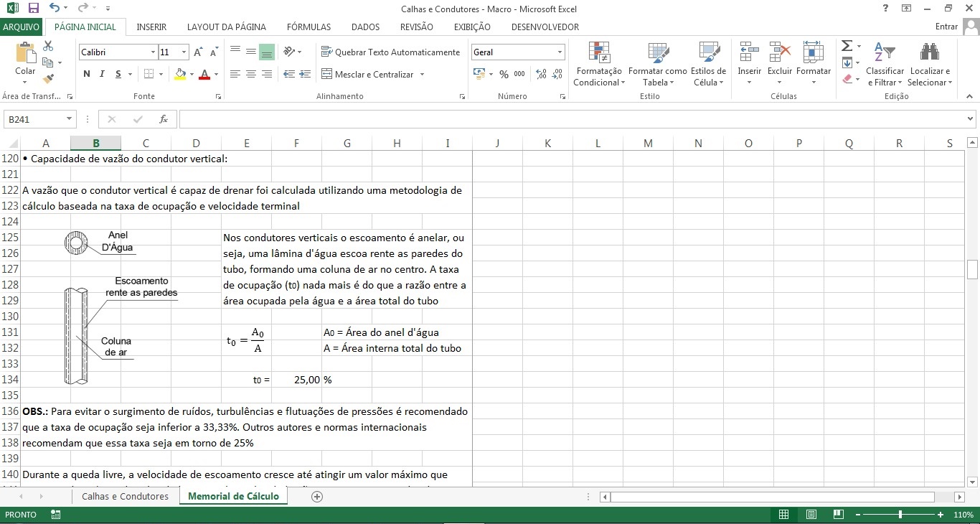This screenshot has width=980, height=524.
Task: Click the zoom slider handle
Action: [900, 515]
